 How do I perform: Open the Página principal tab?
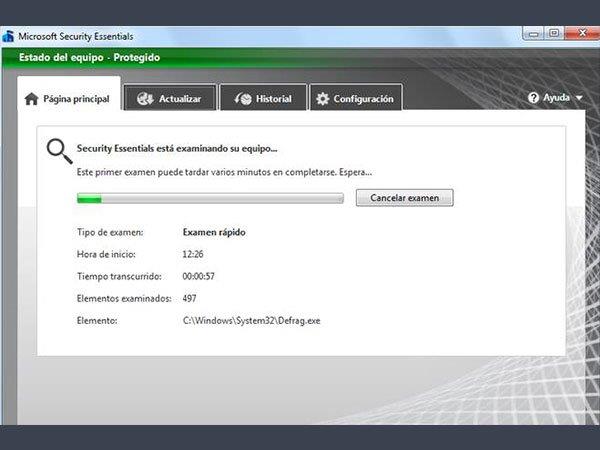pos(69,94)
